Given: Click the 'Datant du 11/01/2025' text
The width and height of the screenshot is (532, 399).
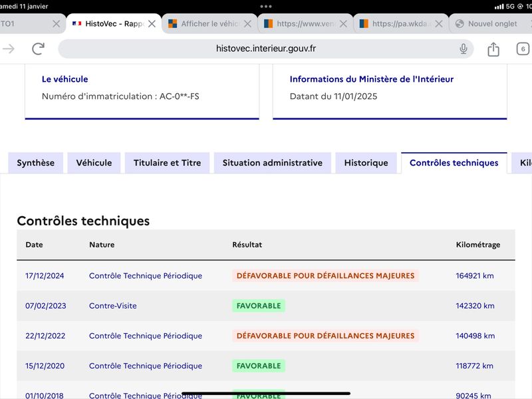Looking at the screenshot, I should pos(334,96).
